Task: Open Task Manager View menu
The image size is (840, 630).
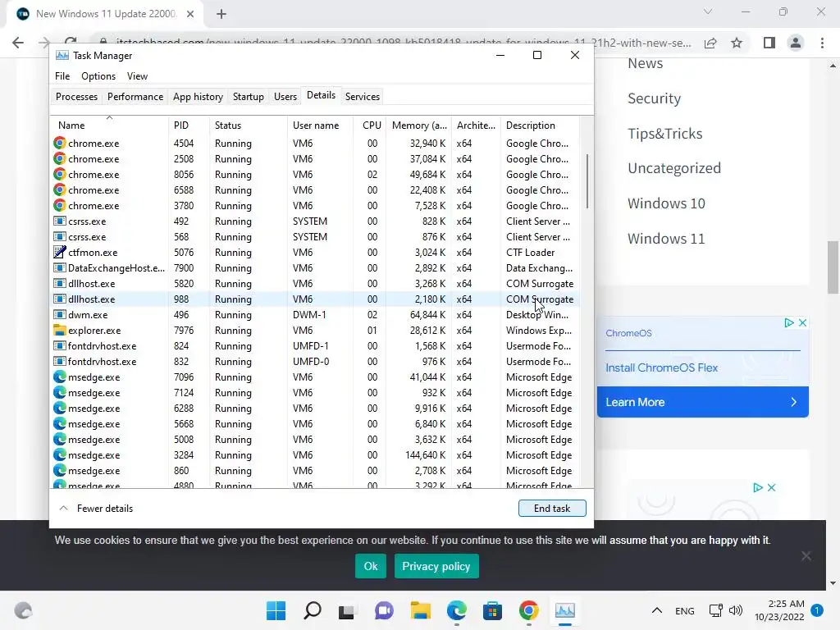Action: 137,76
